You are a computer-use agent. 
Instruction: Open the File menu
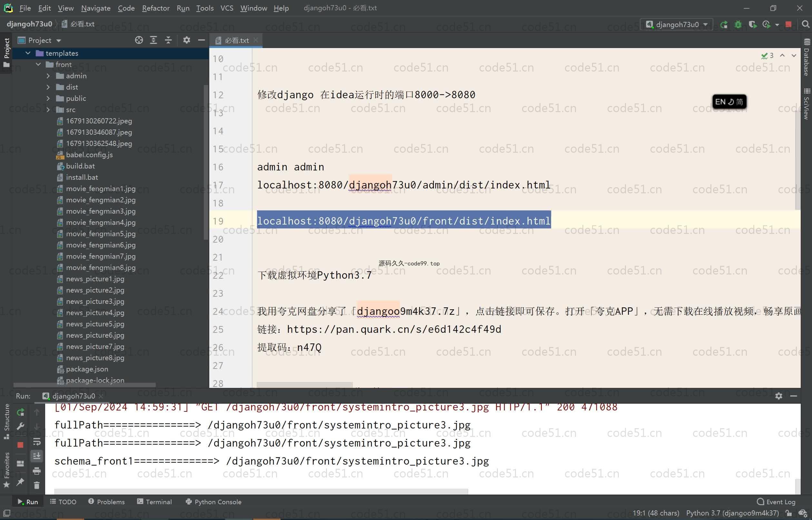tap(25, 8)
